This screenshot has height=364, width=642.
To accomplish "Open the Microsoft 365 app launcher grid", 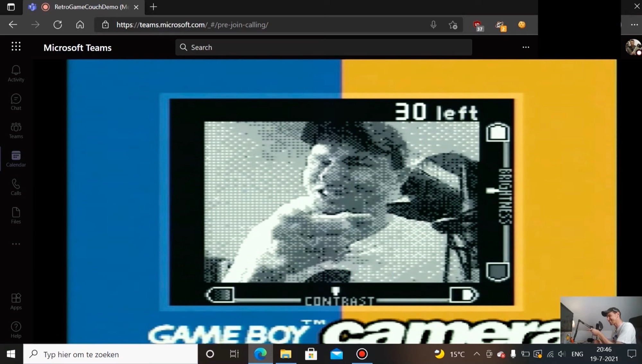I will pos(16,47).
